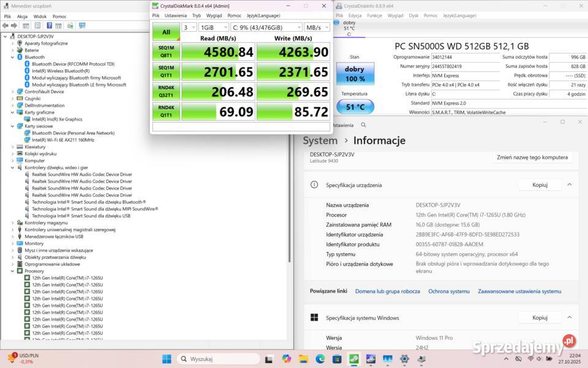Open File Explorer from the taskbar
Viewport: 588px width, 368px height.
click(x=304, y=359)
